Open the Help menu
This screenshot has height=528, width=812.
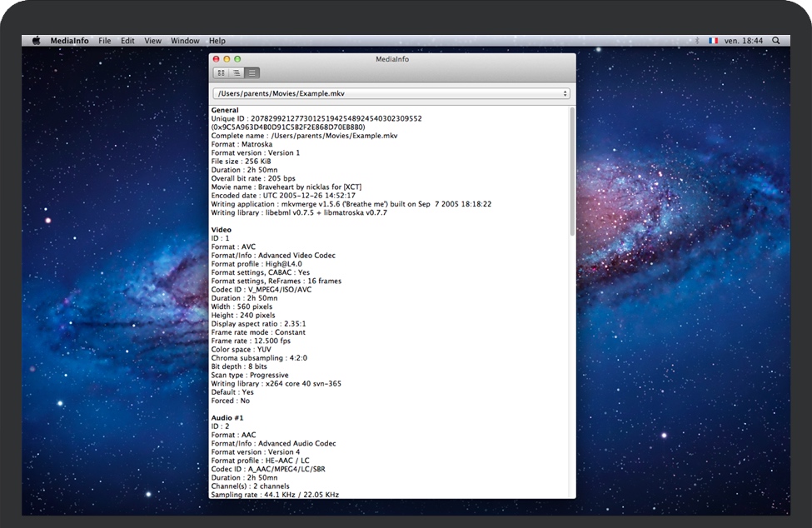click(217, 41)
